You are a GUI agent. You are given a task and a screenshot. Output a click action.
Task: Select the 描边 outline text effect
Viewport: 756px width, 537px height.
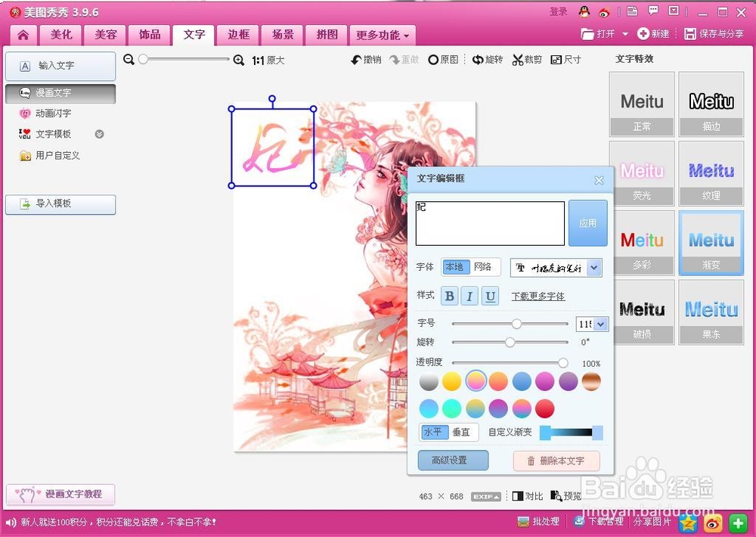point(711,104)
